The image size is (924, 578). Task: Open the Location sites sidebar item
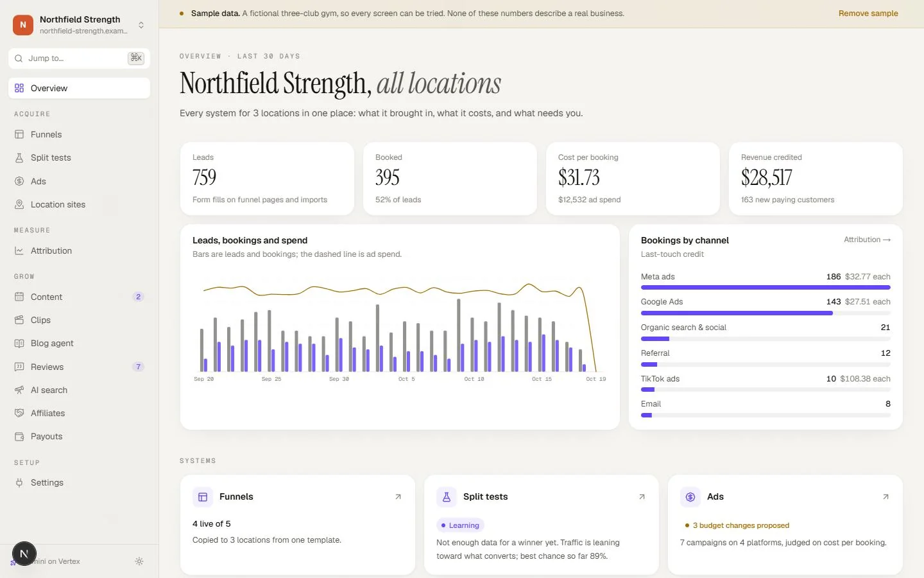click(x=79, y=204)
